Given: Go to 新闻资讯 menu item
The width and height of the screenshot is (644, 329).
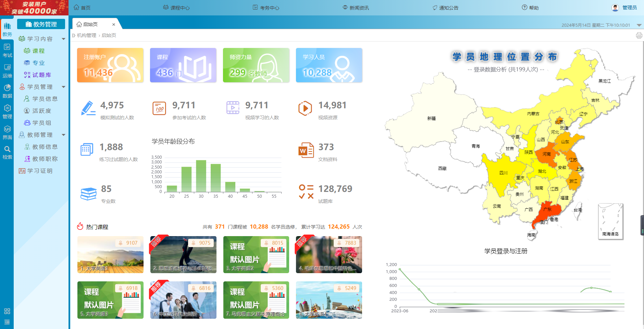Looking at the screenshot, I should [x=356, y=8].
